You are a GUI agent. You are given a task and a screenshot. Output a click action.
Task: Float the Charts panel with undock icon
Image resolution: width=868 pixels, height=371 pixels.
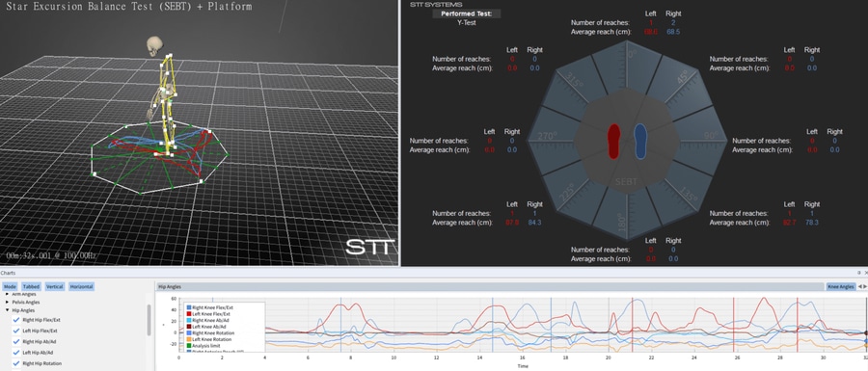tap(859, 273)
